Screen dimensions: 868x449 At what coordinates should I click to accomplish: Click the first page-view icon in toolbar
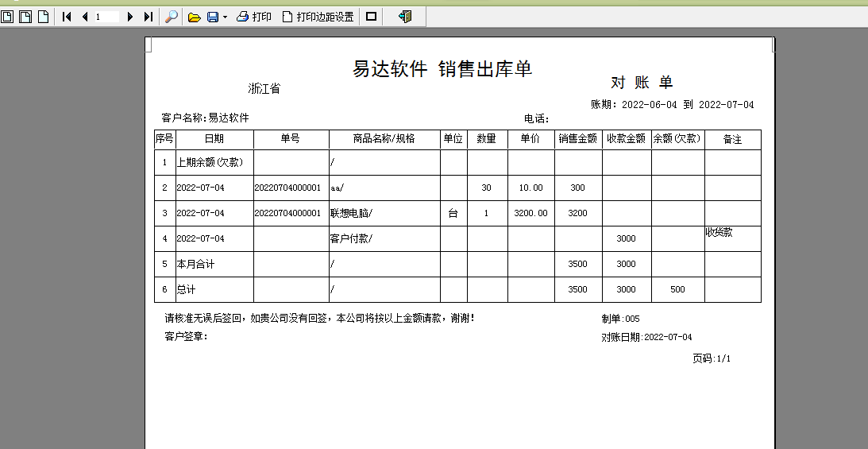[x=7, y=17]
